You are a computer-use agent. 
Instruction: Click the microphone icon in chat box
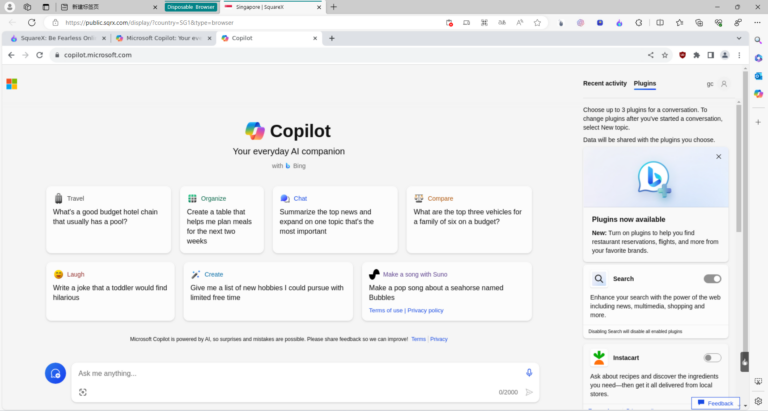click(x=529, y=373)
